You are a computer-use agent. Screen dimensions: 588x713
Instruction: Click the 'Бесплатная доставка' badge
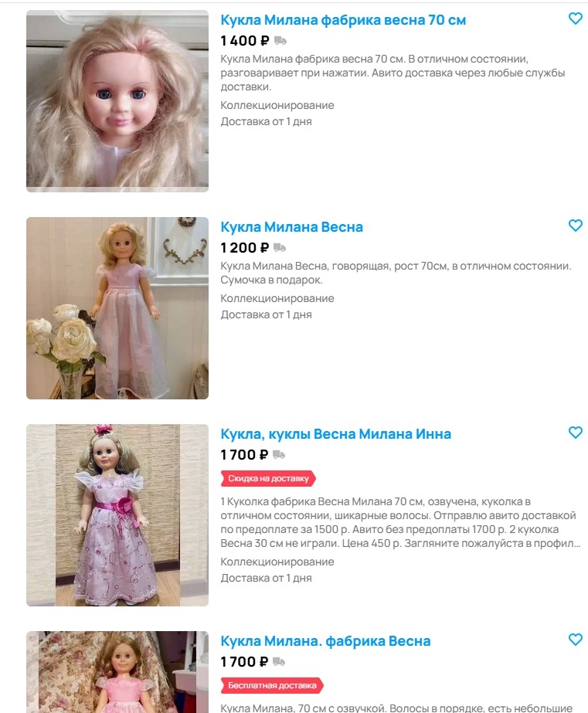(272, 685)
